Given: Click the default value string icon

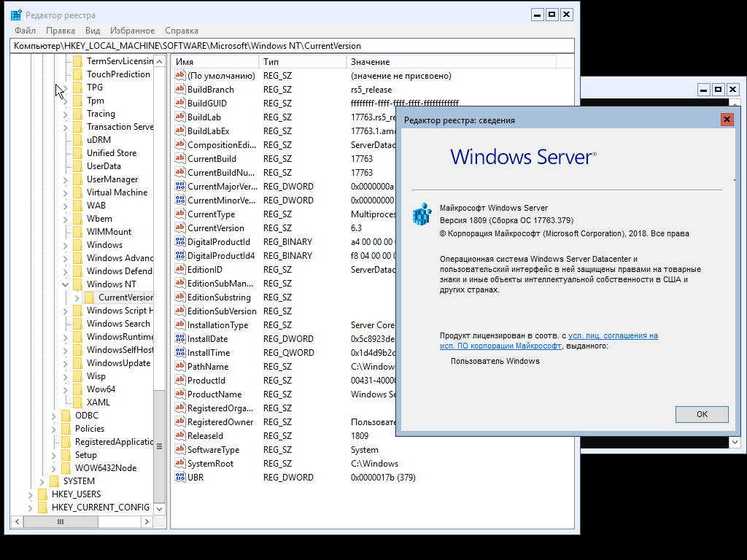Looking at the screenshot, I should (179, 75).
